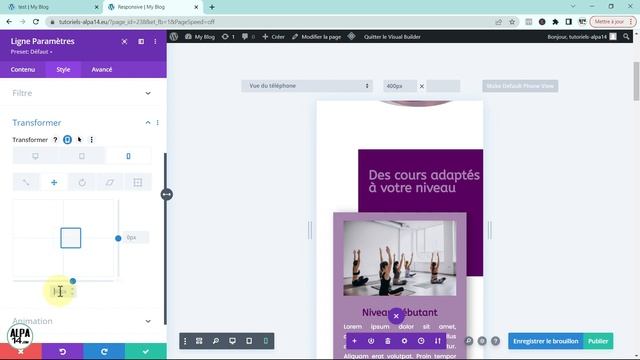Switch to desktop view in bottom toolbar
This screenshot has width=640, height=360.
232,341
